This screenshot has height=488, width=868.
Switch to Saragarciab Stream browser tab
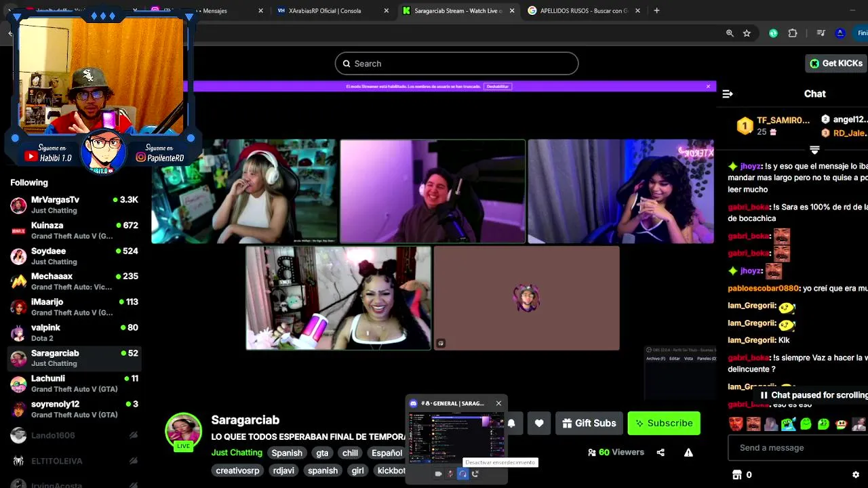click(458, 11)
